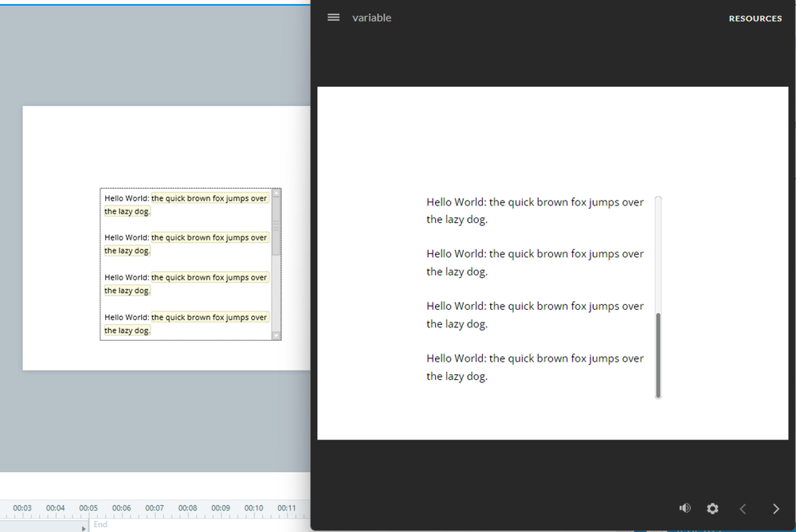Viewport: 796px width, 532px height.
Task: Click the 00:08 mark on timeline ruler
Action: click(187, 508)
